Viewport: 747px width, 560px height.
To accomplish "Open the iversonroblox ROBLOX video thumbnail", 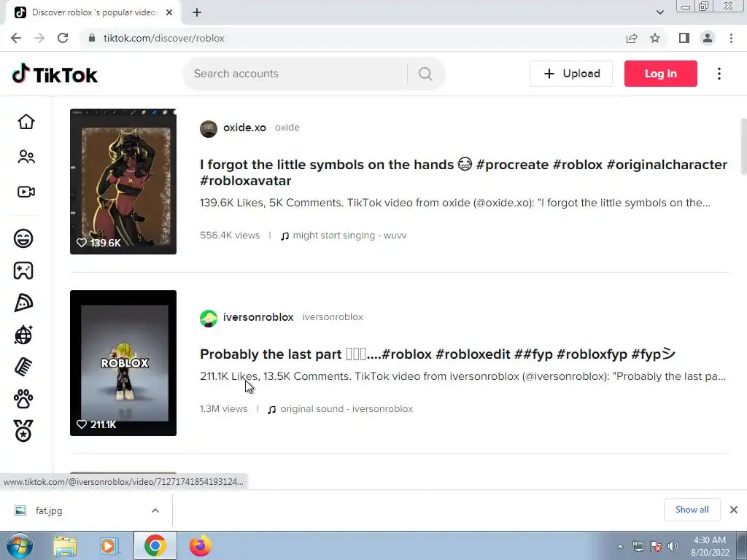I will point(123,363).
